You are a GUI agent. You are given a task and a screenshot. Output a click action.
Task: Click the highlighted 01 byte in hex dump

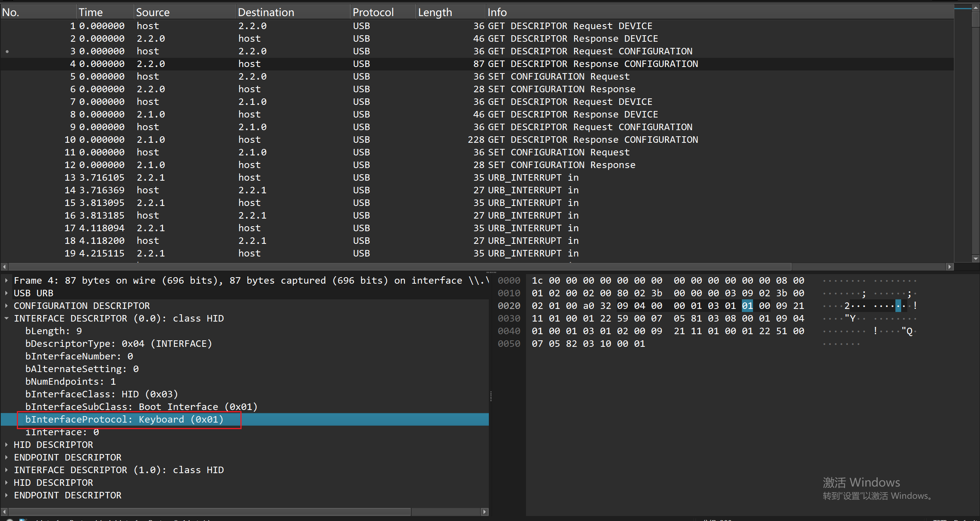(x=747, y=306)
